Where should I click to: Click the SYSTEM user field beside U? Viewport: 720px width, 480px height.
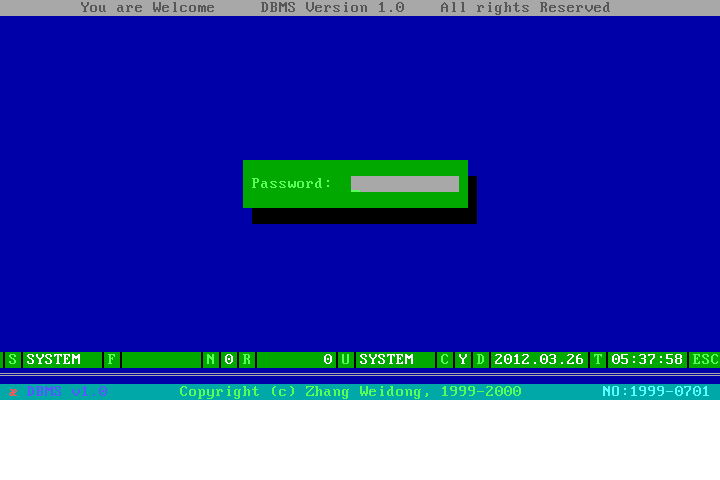point(395,359)
